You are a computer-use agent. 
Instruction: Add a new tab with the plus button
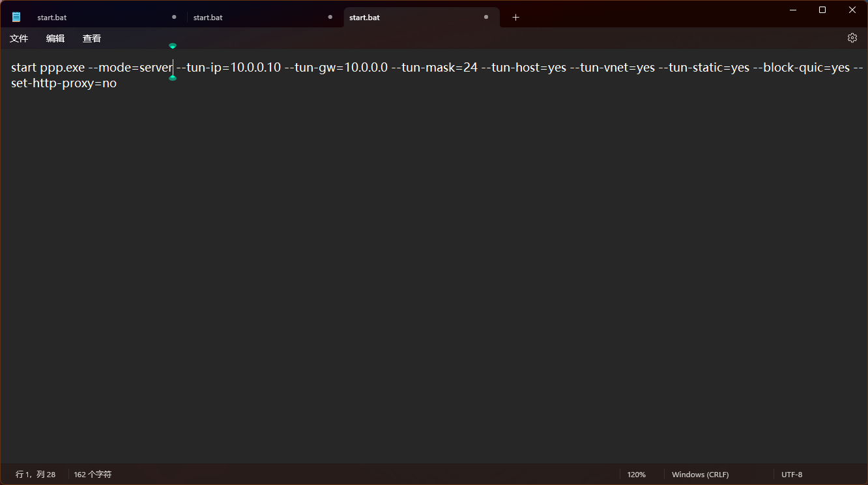[x=515, y=18]
